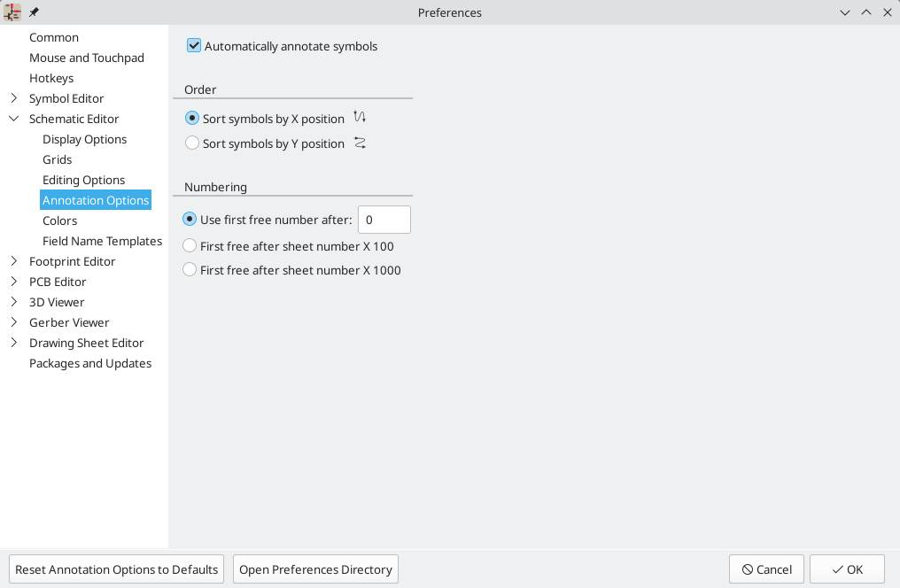
Task: Click the X position sort order icon
Action: (x=360, y=118)
